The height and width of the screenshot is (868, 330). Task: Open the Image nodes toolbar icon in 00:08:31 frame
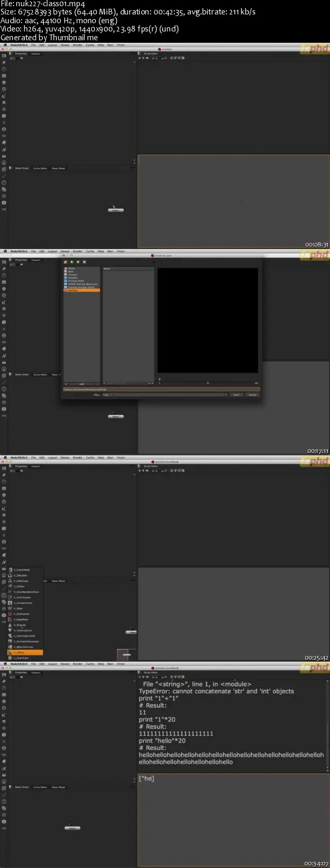4,56
